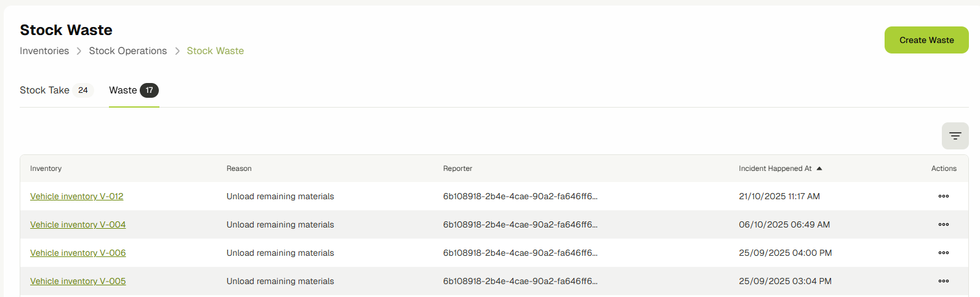Toggle sort arrow on Incident Happened At

click(819, 168)
